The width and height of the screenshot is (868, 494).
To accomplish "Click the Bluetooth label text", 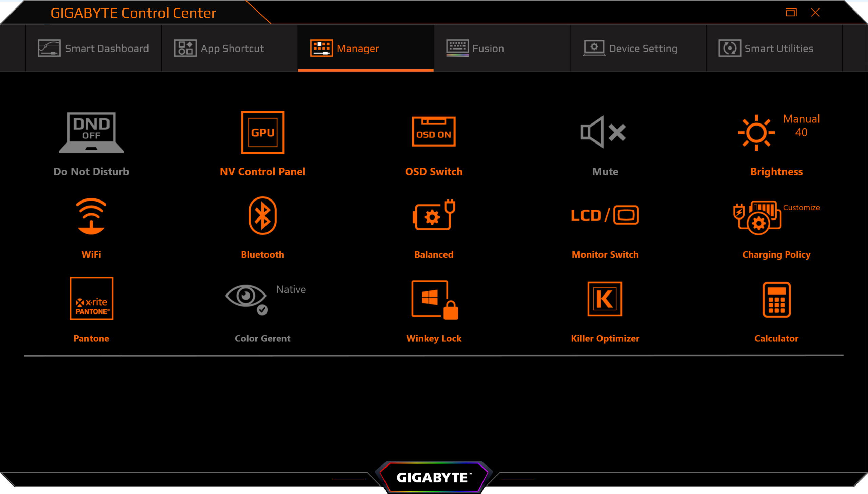I will coord(263,254).
